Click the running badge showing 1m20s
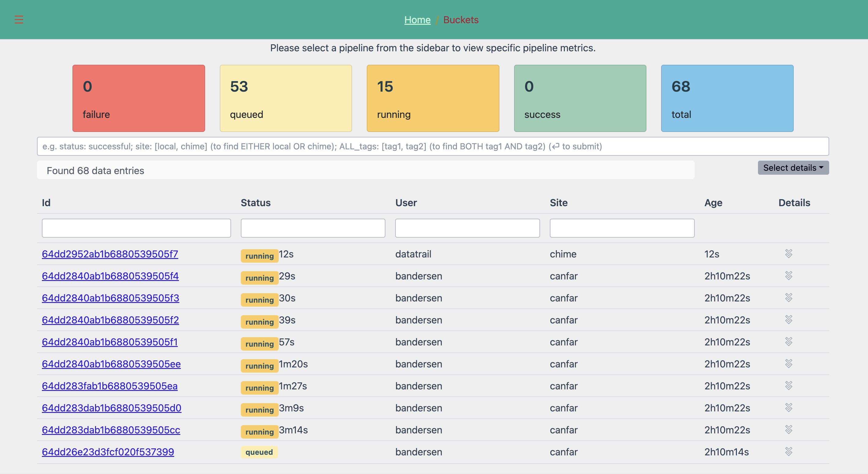The height and width of the screenshot is (474, 868). click(x=259, y=366)
